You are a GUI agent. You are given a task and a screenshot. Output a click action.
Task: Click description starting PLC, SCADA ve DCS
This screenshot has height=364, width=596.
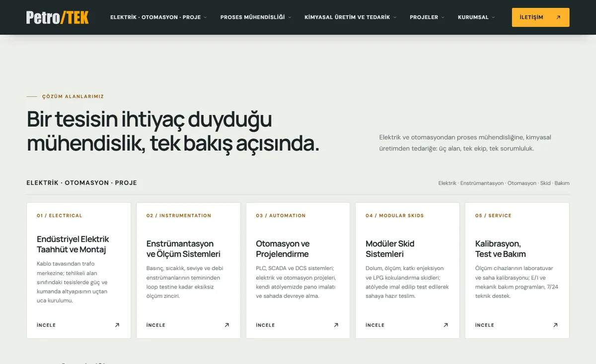pos(296,282)
